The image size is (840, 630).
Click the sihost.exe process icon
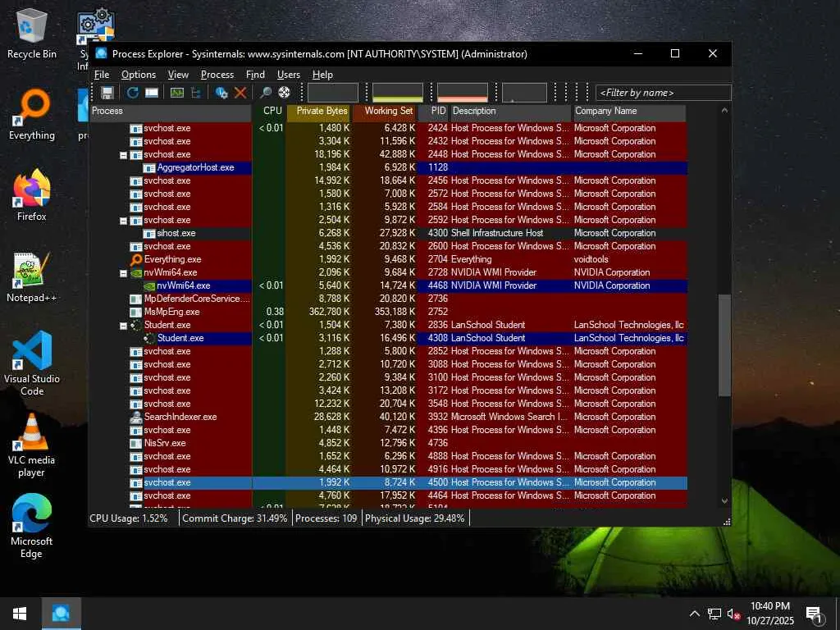coord(149,233)
